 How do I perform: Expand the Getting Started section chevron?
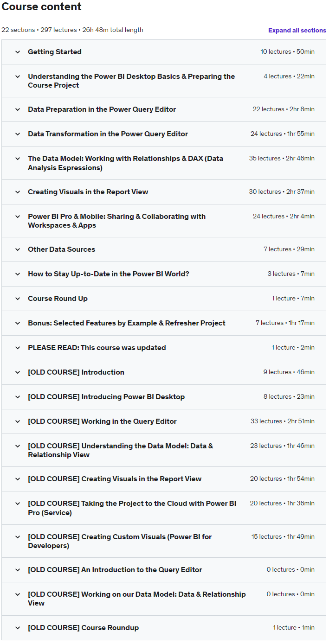click(18, 52)
